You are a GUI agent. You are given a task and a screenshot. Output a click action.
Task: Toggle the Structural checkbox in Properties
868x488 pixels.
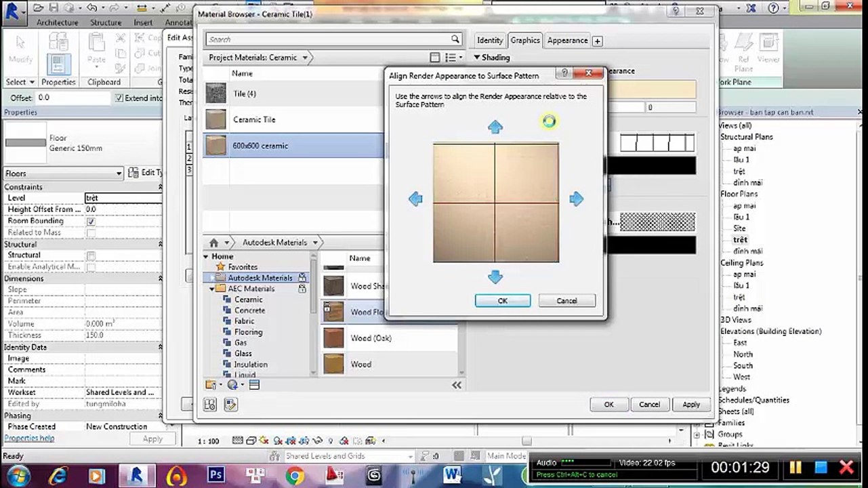point(91,256)
